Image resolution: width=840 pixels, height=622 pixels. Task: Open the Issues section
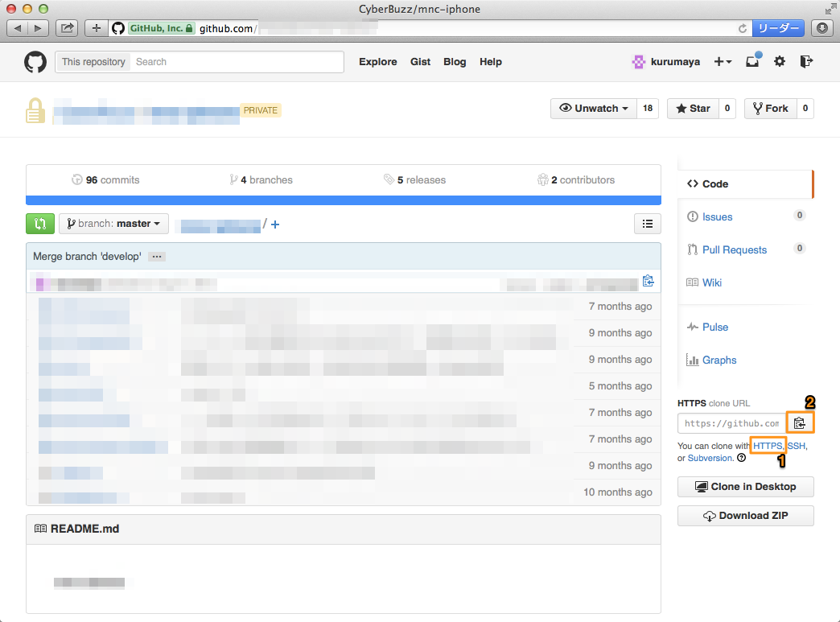tap(717, 217)
